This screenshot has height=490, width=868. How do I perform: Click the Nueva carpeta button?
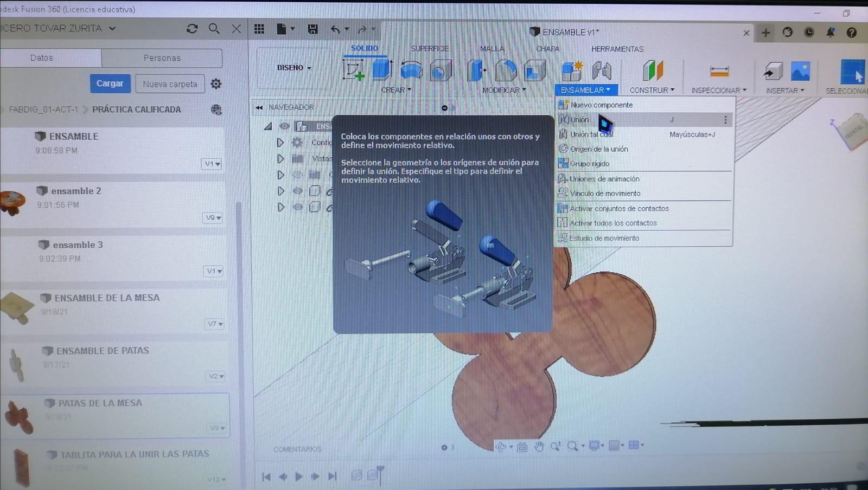point(170,84)
